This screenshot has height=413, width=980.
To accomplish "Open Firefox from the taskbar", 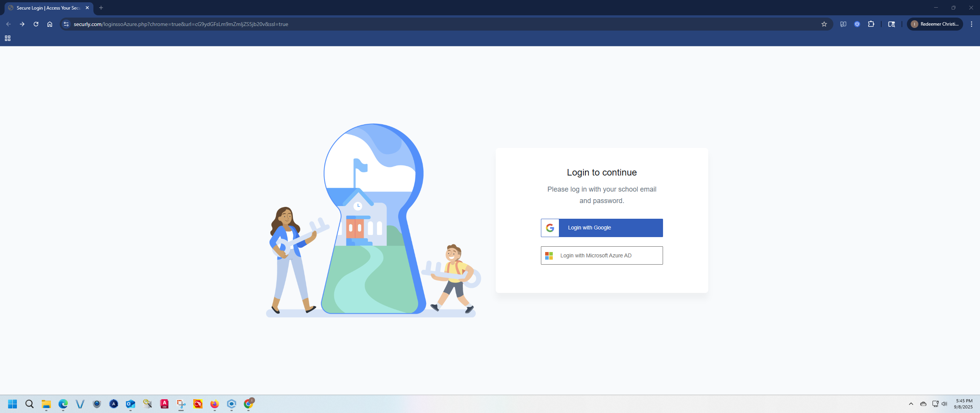I will pyautogui.click(x=214, y=404).
